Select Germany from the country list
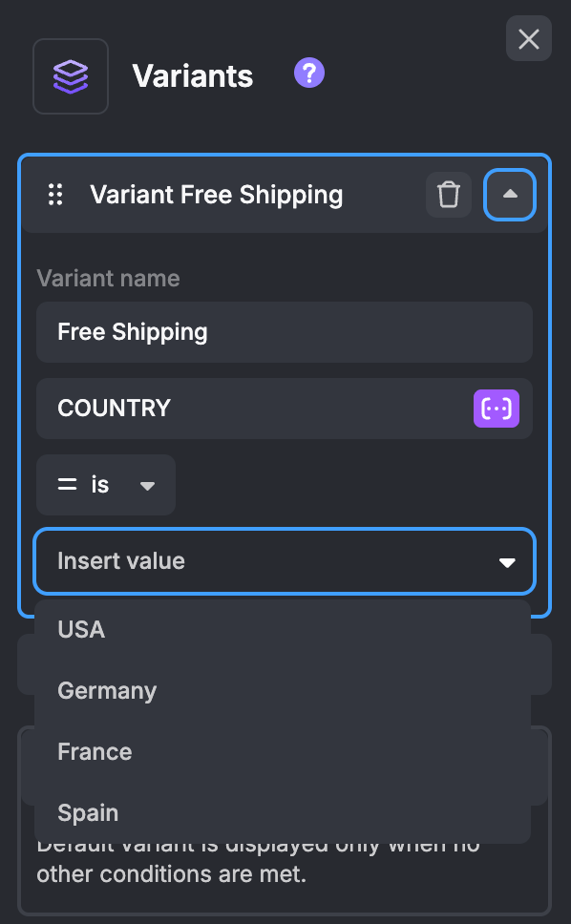This screenshot has width=571, height=924. (107, 690)
